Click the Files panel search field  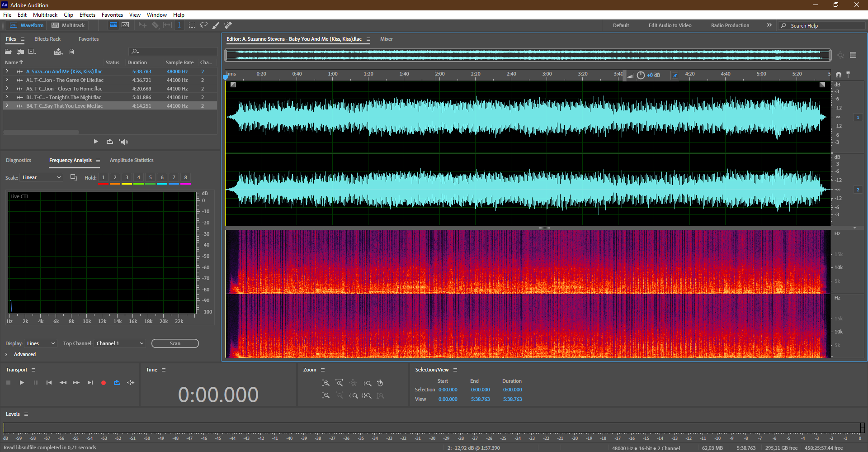[x=173, y=52]
